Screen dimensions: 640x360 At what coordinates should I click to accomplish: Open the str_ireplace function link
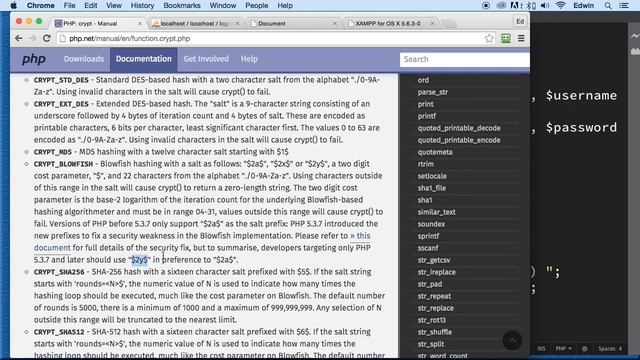point(436,272)
